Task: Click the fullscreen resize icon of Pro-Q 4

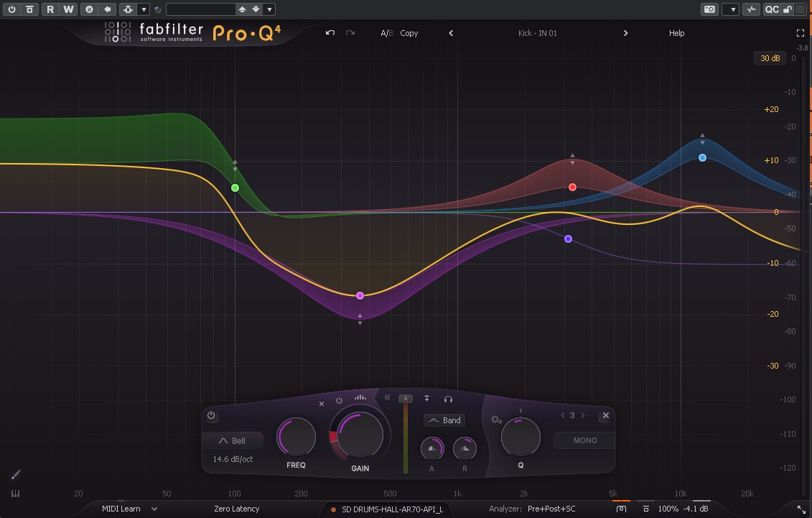Action: click(801, 32)
